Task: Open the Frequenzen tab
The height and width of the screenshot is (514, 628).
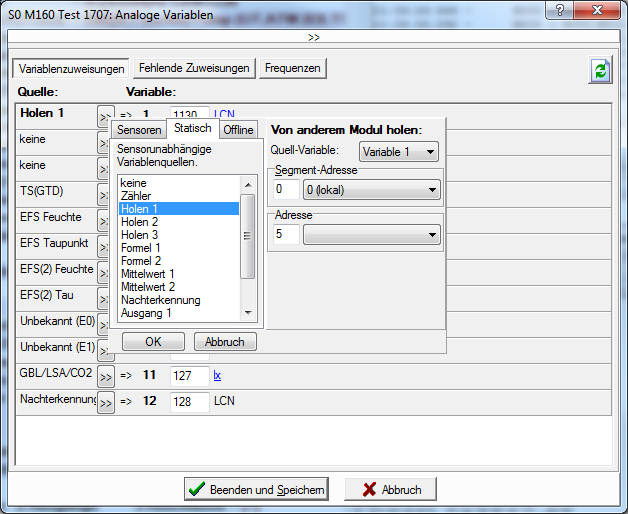Action: point(293,68)
